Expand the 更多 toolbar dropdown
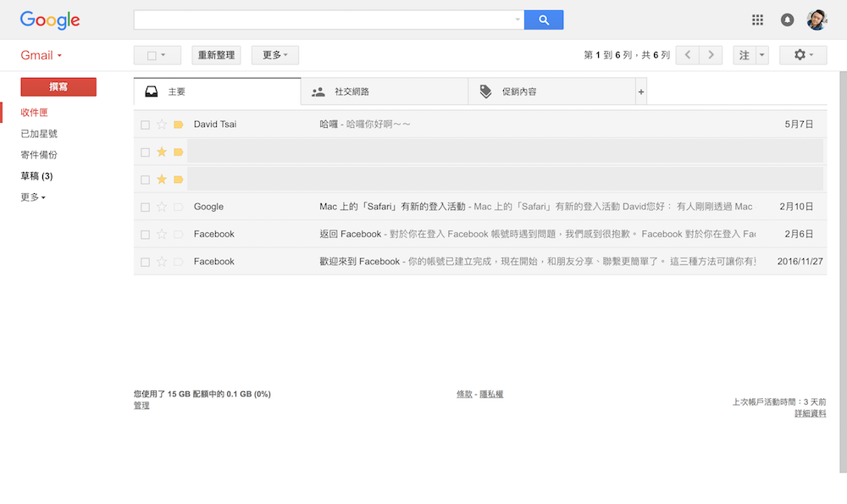847x504 pixels. click(274, 55)
